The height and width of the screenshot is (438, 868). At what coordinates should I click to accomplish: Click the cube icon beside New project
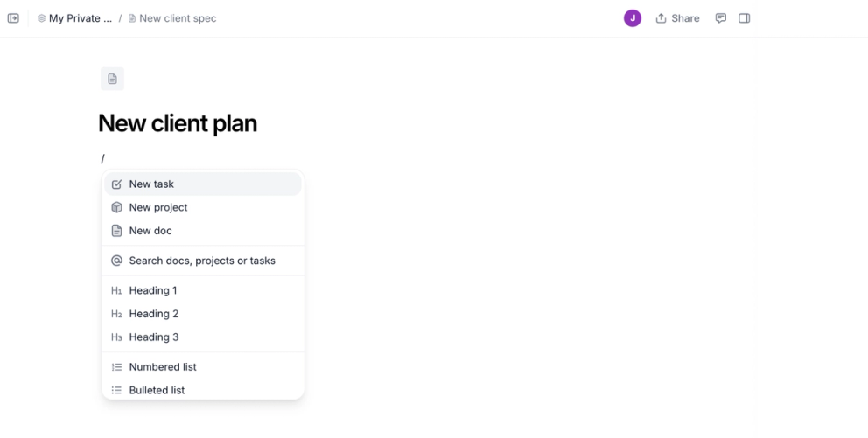116,208
